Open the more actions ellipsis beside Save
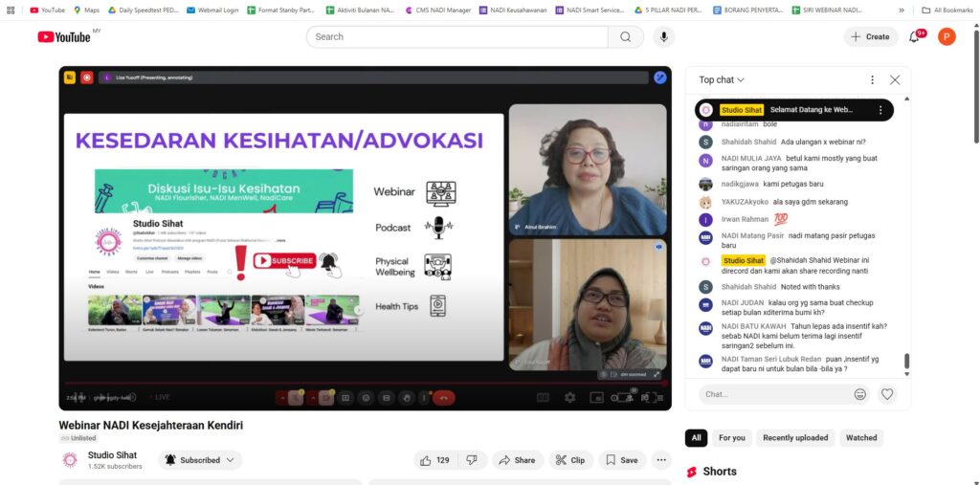This screenshot has height=485, width=980. (x=661, y=460)
